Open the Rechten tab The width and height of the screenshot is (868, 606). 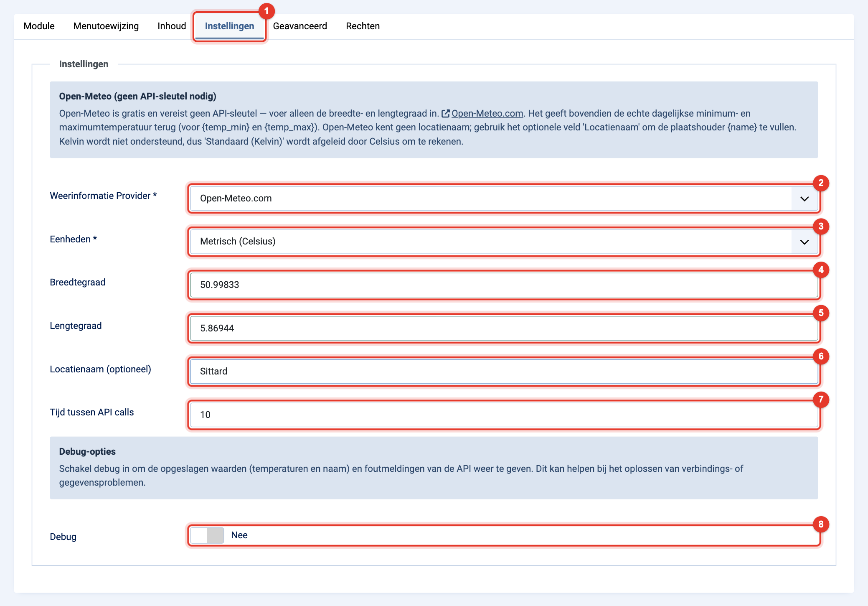(363, 26)
